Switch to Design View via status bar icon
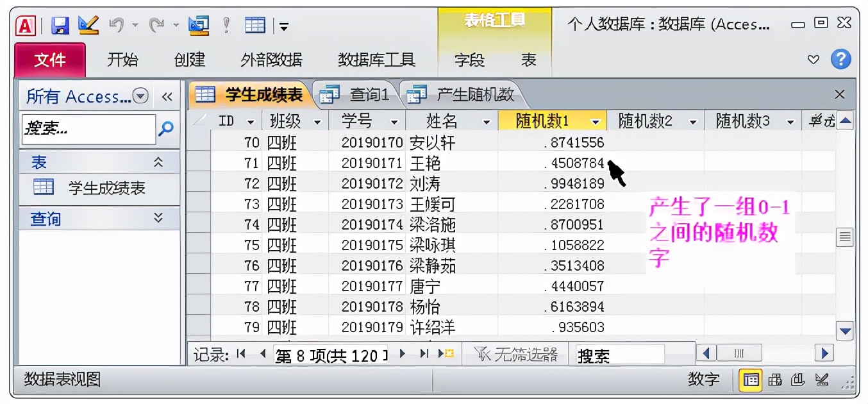868x404 pixels. click(822, 380)
